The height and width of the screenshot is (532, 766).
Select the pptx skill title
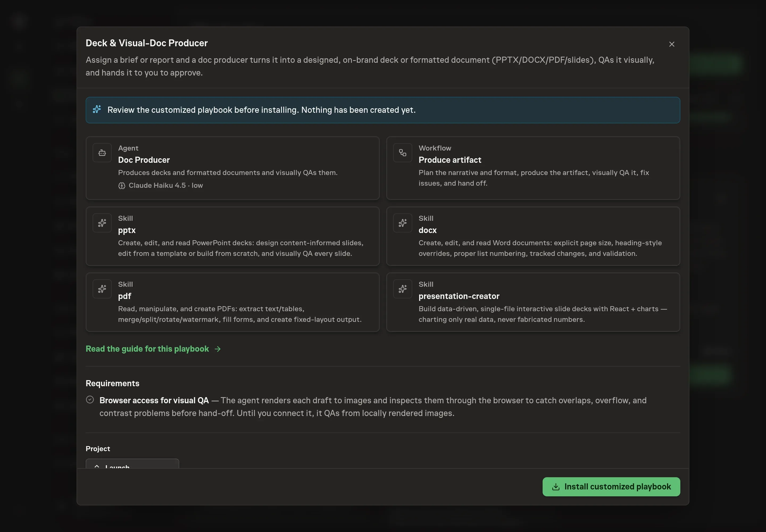point(127,230)
